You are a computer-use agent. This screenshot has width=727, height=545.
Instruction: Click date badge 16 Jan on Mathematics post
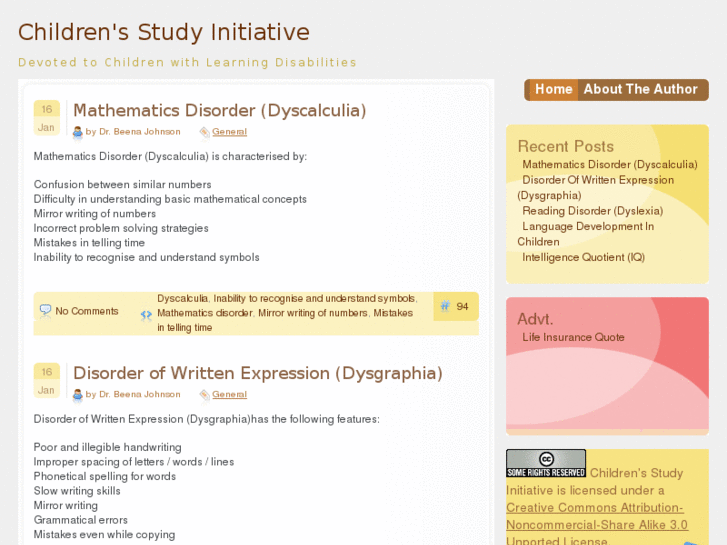pos(47,118)
